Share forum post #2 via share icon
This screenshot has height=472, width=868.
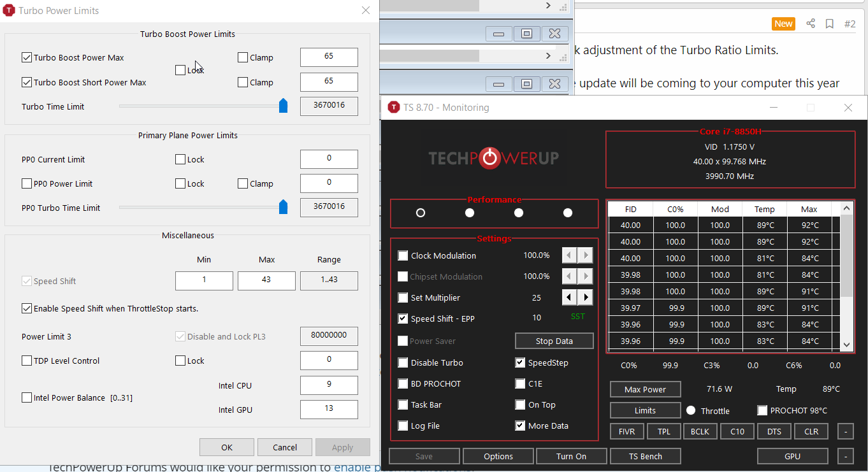(x=811, y=24)
